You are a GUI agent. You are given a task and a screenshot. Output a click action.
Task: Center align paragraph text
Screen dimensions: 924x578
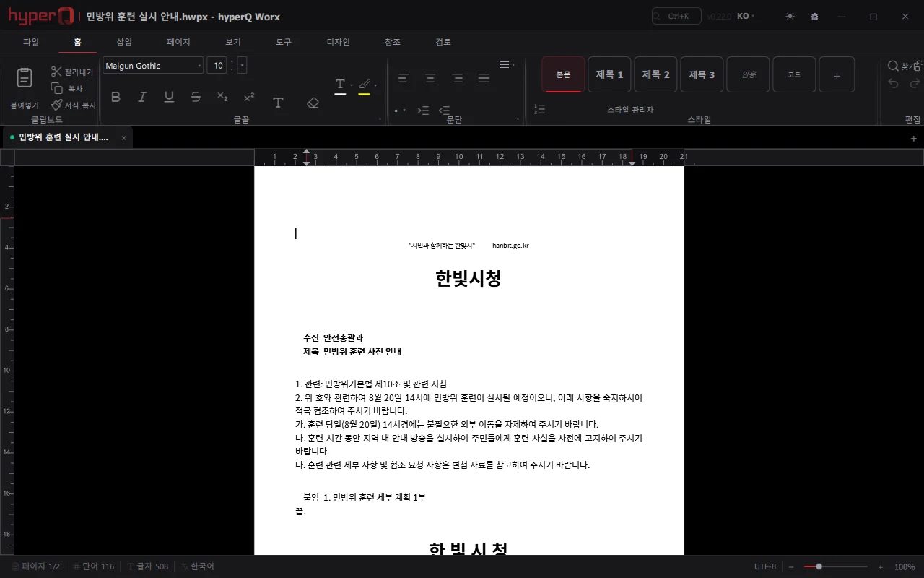pos(430,78)
